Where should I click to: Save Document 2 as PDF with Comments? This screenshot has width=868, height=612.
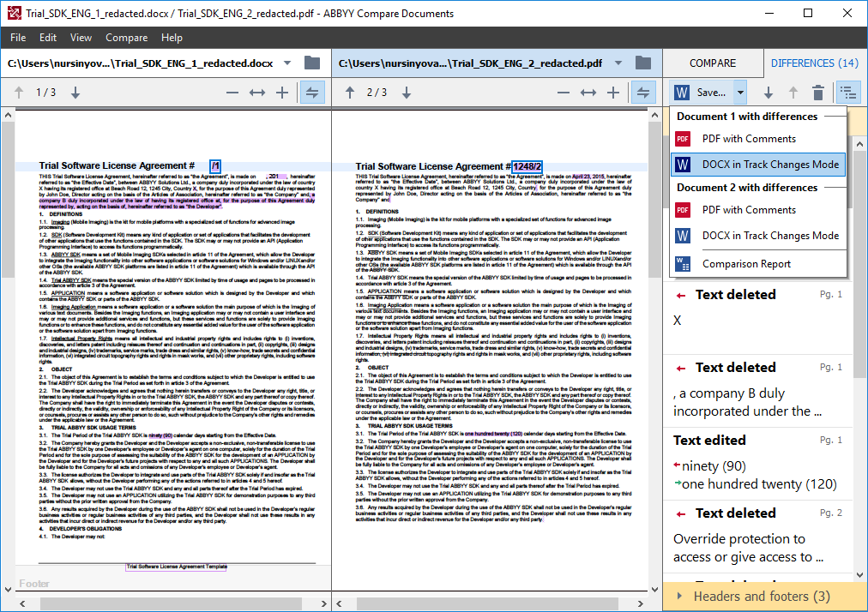tap(758, 210)
